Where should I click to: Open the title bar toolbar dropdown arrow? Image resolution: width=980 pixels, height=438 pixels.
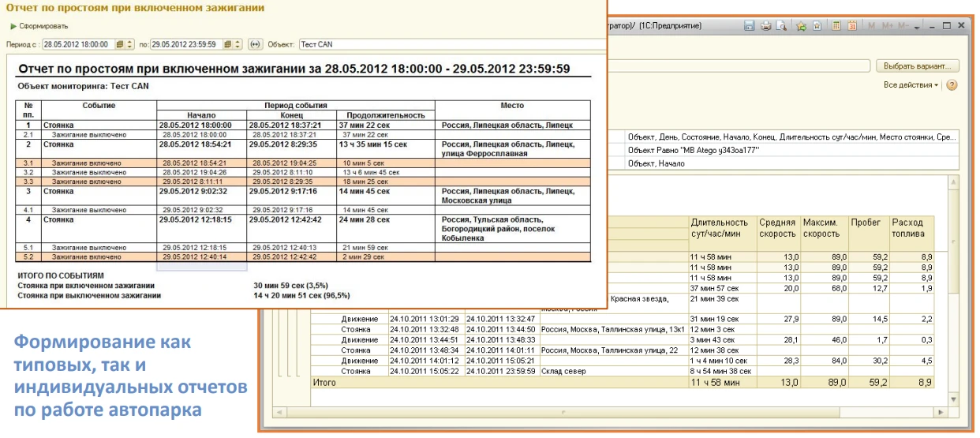pyautogui.click(x=917, y=28)
